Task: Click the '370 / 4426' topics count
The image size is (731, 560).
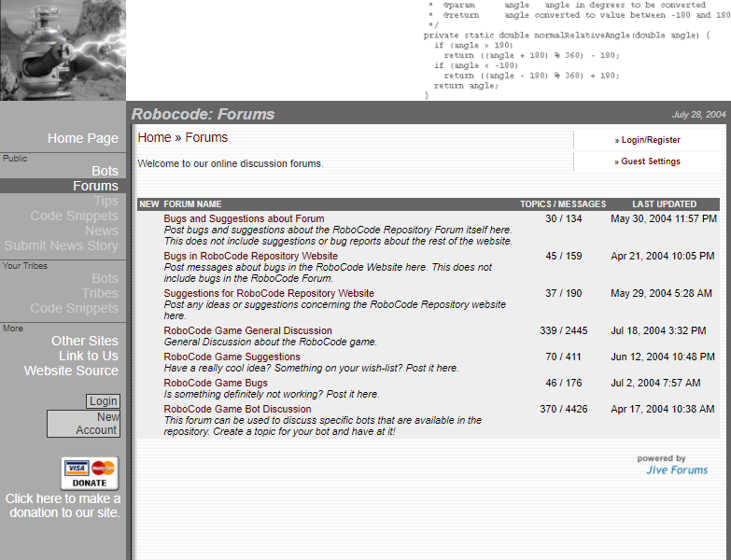Action: point(564,409)
